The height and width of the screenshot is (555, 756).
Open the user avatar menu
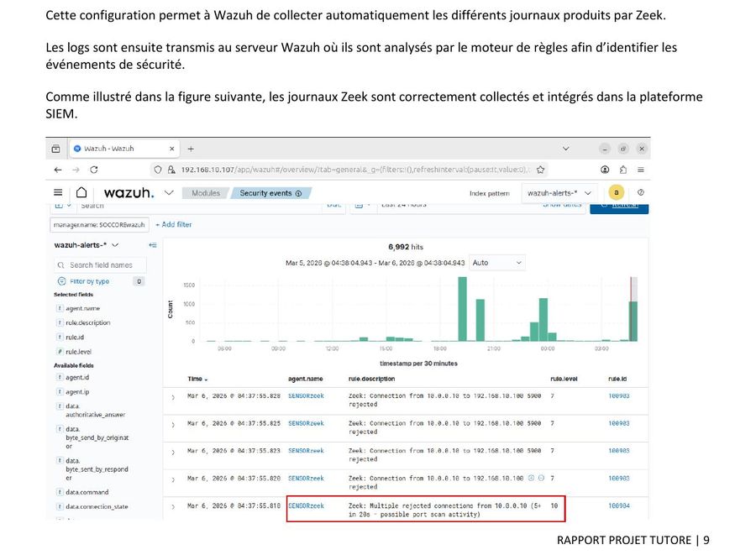tap(616, 192)
